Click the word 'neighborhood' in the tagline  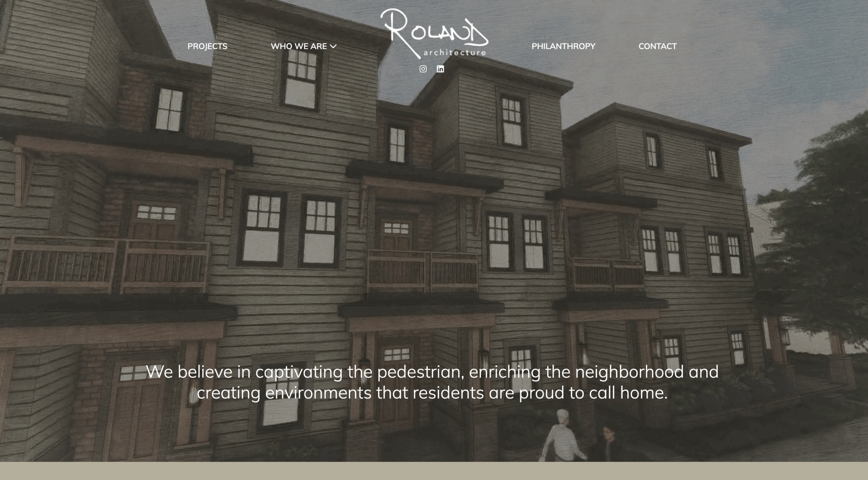[629, 372]
